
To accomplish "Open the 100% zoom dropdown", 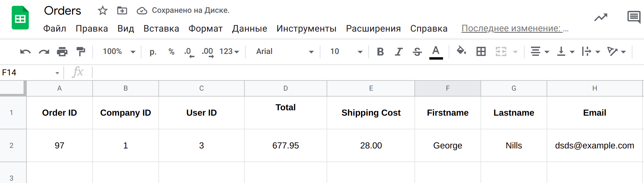I will click(x=119, y=52).
